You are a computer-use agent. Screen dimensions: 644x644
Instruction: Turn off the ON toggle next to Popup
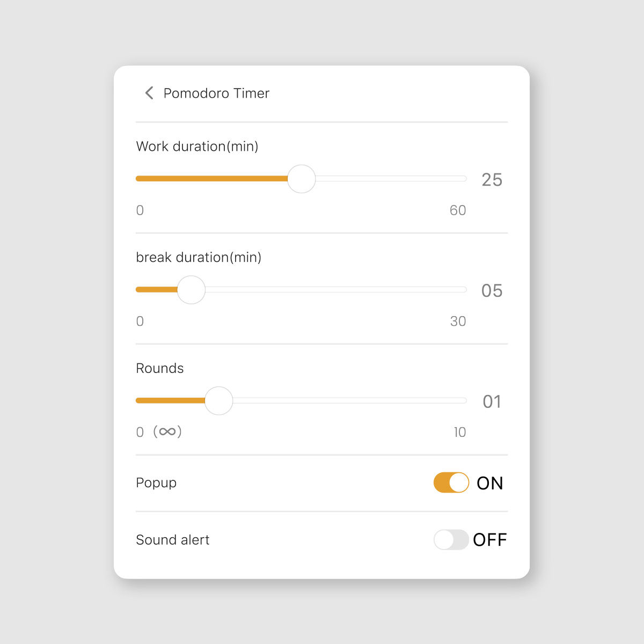[451, 482]
